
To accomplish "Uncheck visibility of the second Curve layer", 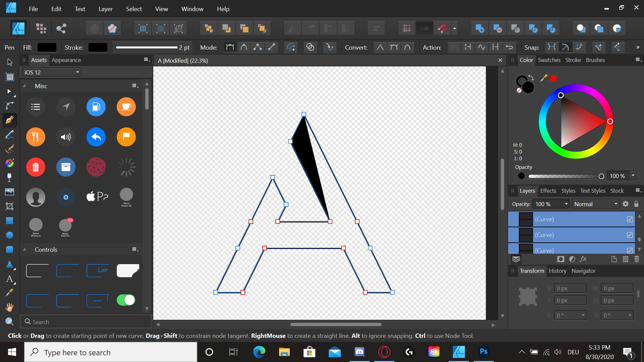I will pos(630,235).
